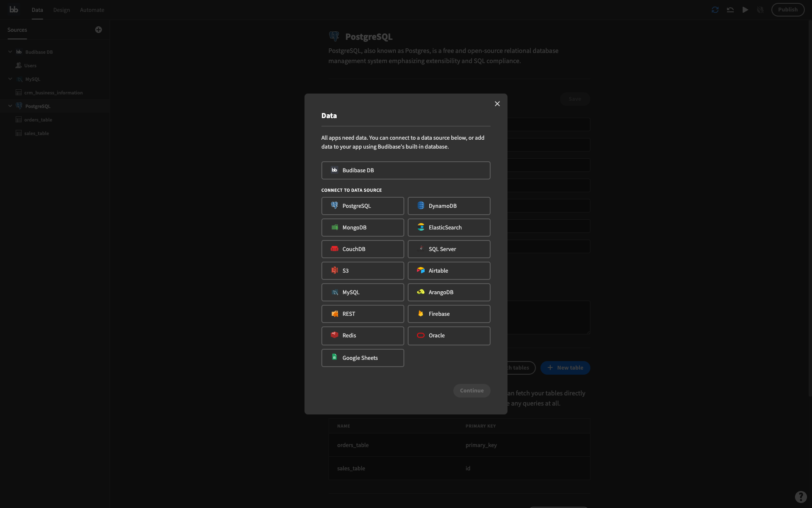Viewport: 812px width, 508px height.
Task: Click the help question mark icon
Action: coord(801,497)
